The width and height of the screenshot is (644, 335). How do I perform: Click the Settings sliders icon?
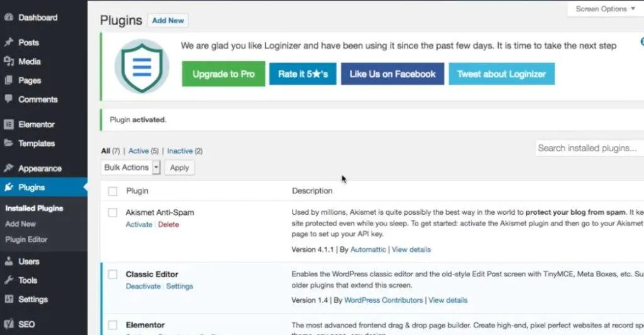pos(9,299)
